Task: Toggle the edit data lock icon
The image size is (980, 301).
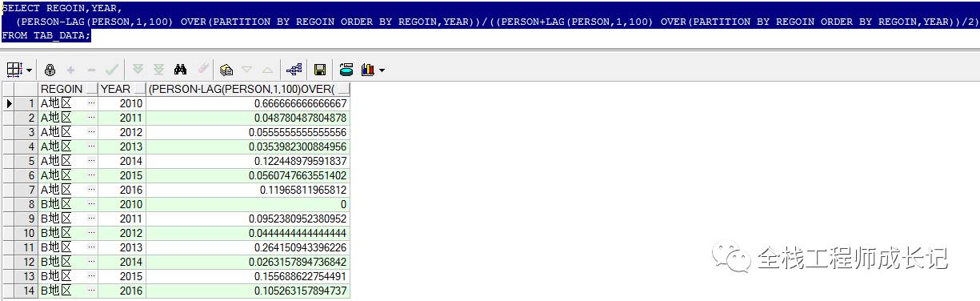Action: pos(50,70)
